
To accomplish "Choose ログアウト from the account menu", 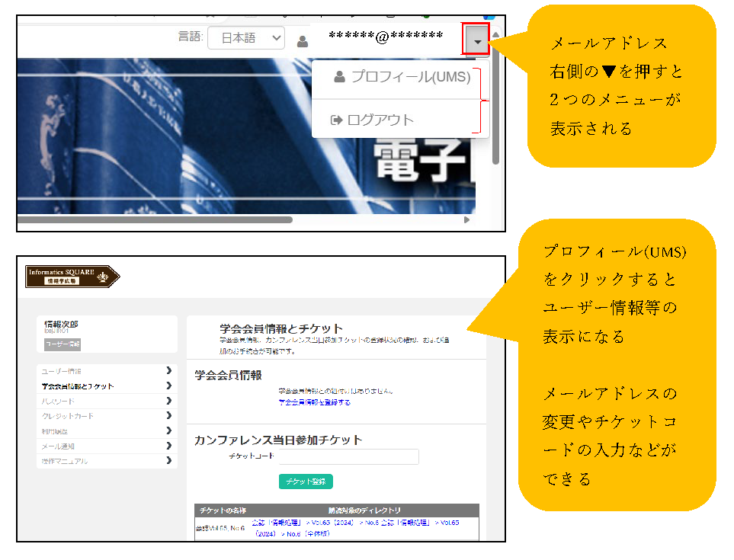I will (373, 120).
